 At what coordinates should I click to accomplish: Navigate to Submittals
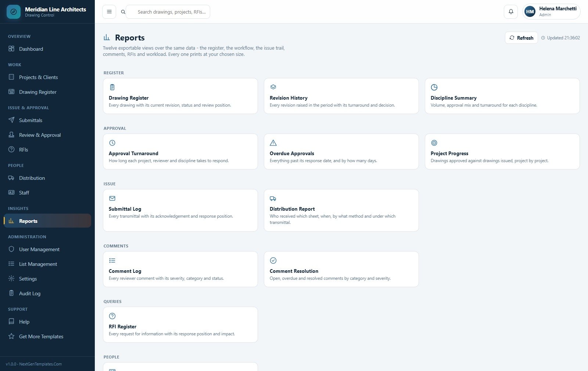pos(47,120)
